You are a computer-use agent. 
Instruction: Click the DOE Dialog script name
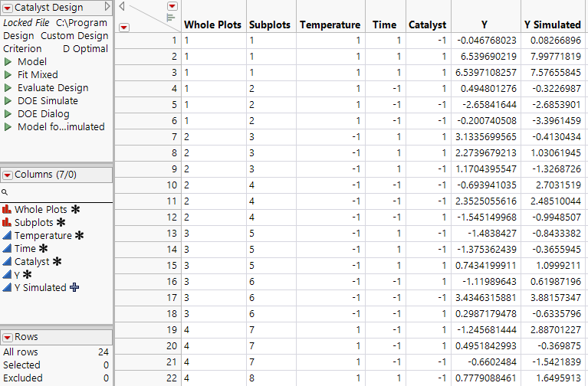pos(43,113)
